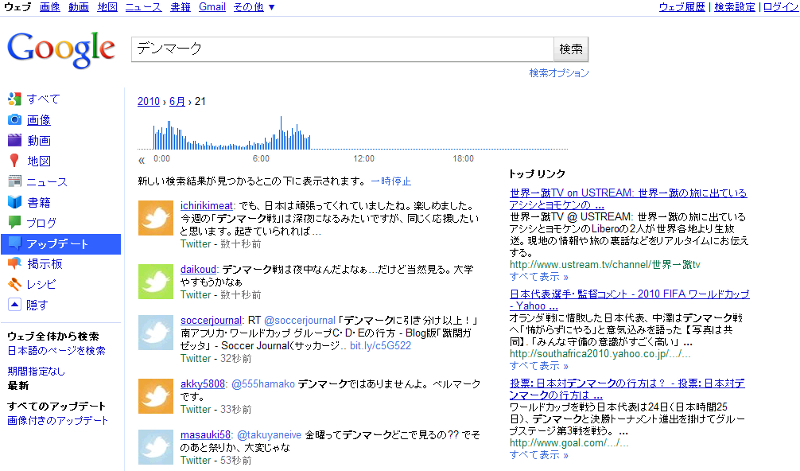Screen dimensions: 800x471
Task: Click the red map pin icon for 地図
Action: (14, 161)
